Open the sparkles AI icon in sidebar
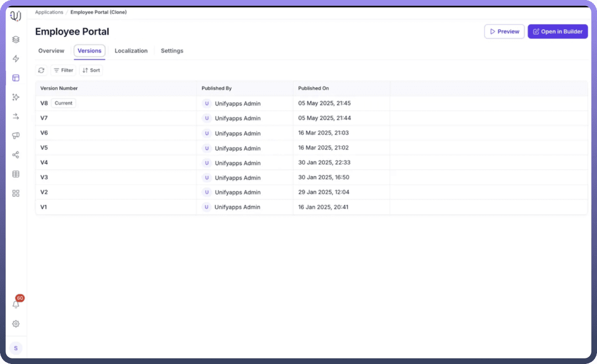597x364 pixels. tap(16, 97)
